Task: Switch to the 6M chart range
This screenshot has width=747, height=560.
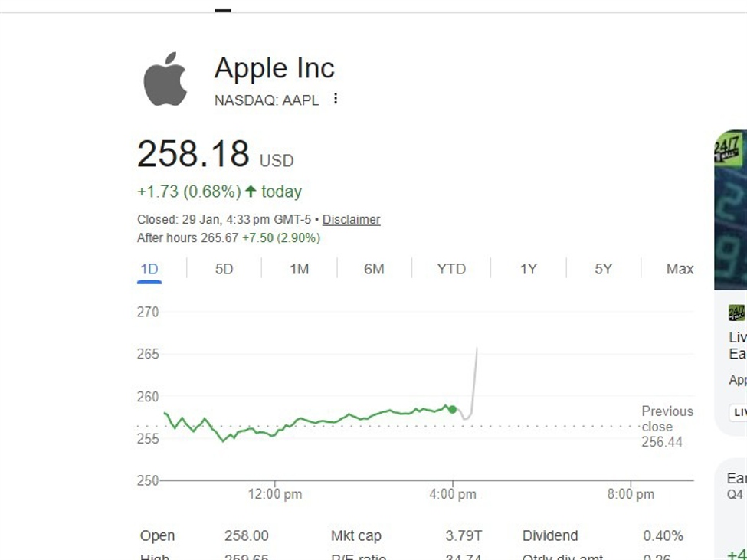Action: (374, 269)
